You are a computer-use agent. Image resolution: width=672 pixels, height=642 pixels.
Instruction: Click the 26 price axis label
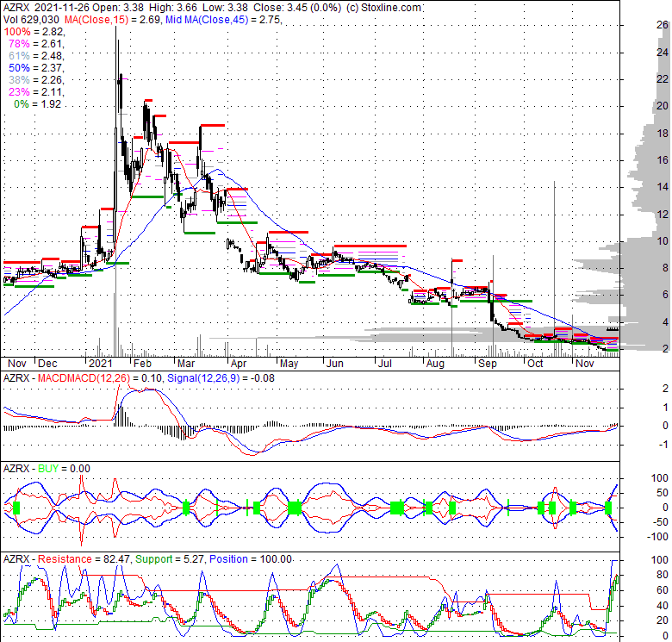click(x=663, y=25)
